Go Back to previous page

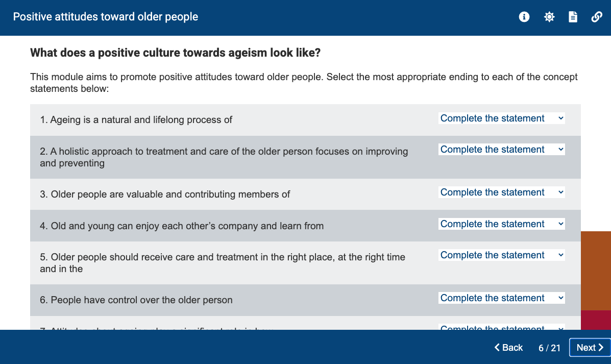click(x=508, y=347)
